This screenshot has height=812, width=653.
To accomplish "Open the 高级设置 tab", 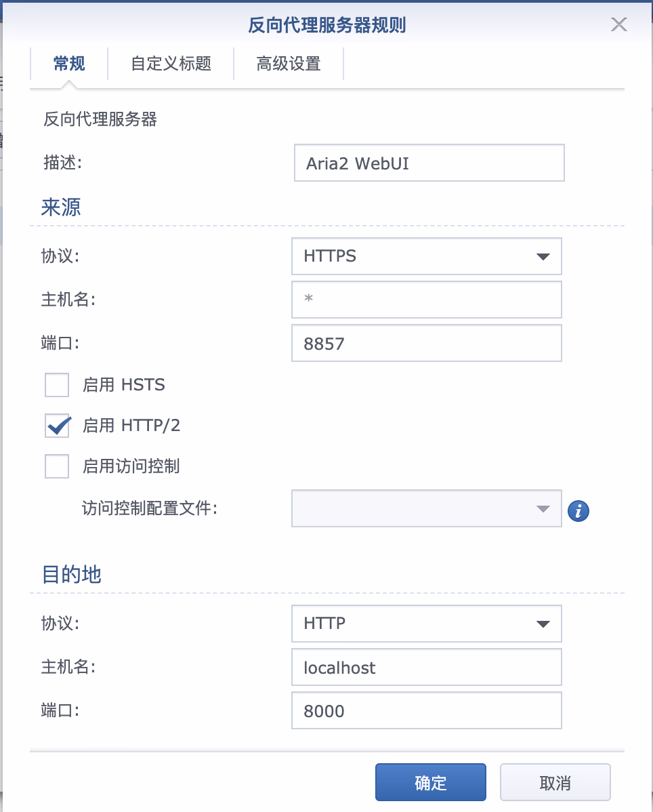I will (x=289, y=64).
